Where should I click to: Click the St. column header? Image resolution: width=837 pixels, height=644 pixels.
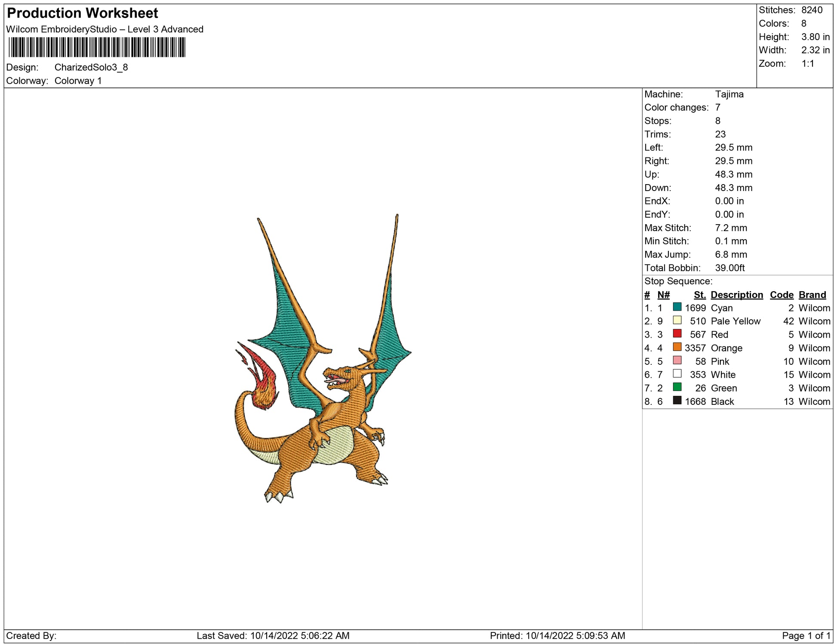click(x=699, y=295)
